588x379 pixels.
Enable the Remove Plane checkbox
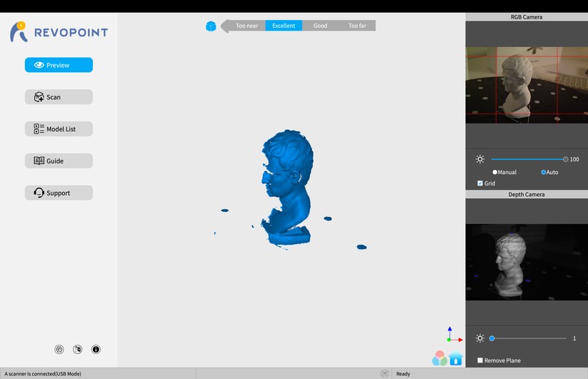[x=480, y=360]
